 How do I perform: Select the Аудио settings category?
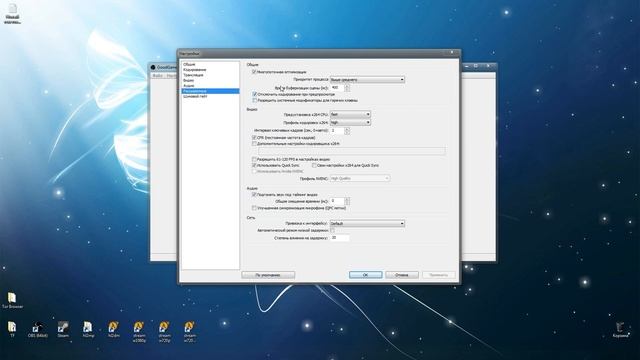point(189,86)
